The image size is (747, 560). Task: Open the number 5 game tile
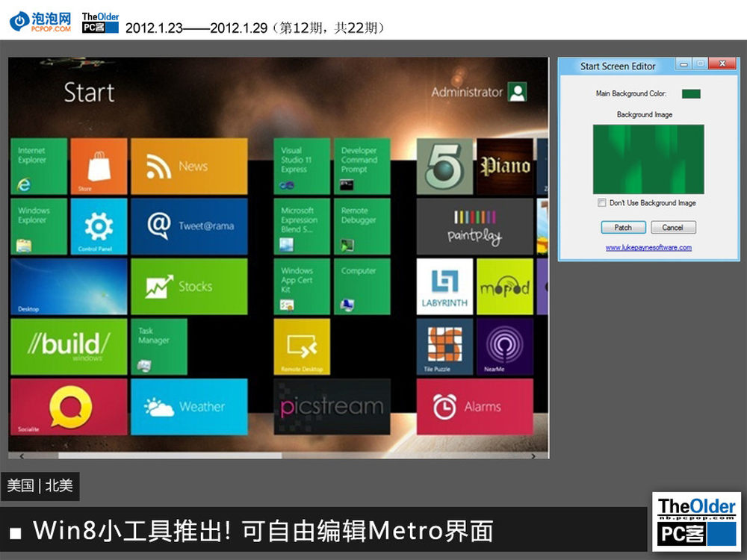coord(445,167)
